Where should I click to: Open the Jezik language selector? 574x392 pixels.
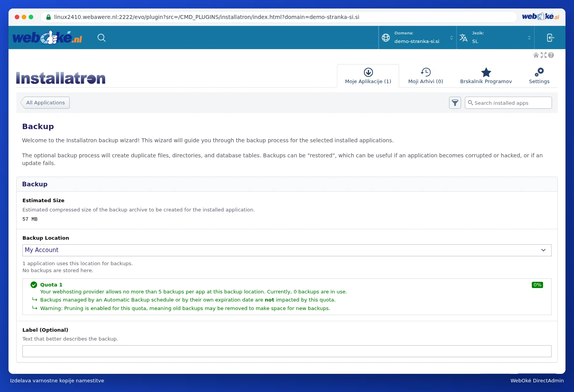[495, 37]
